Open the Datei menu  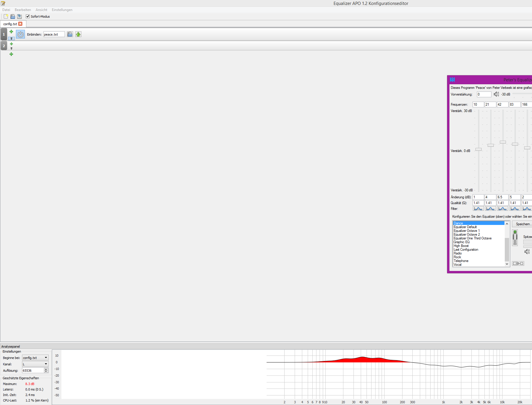6,10
